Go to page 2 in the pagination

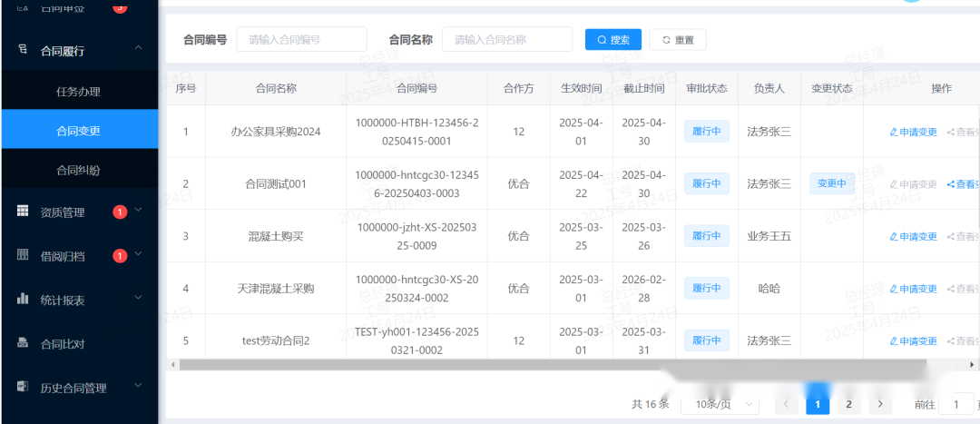pyautogui.click(x=848, y=404)
